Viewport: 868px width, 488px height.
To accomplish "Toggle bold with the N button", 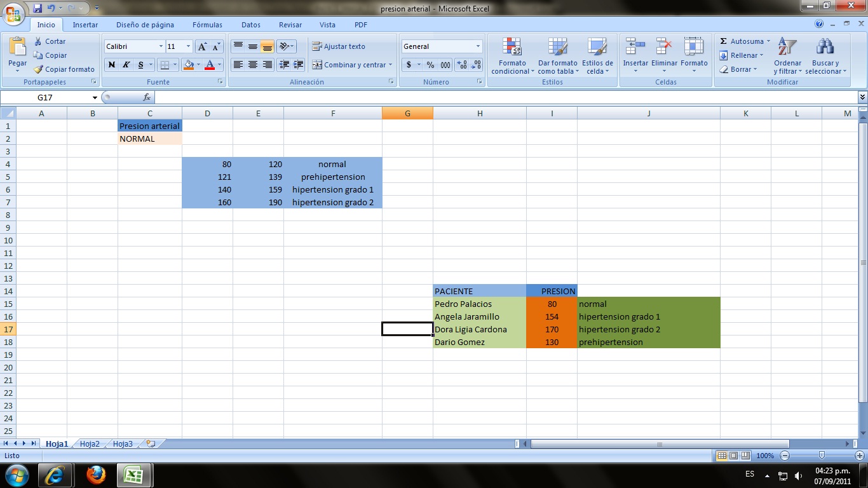I will (x=111, y=65).
